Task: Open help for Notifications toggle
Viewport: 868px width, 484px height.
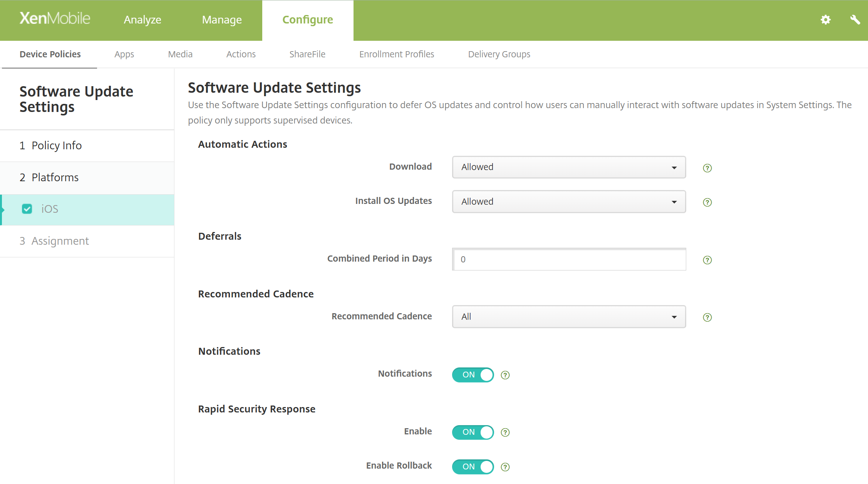Action: (505, 375)
